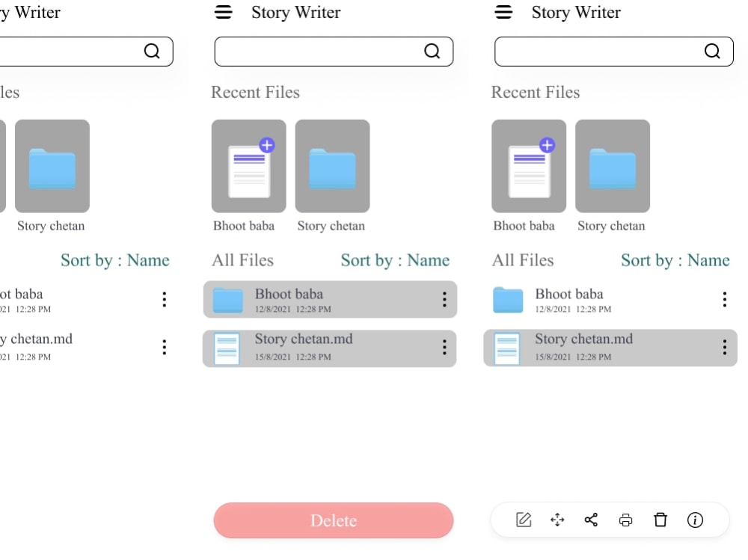The image size is (748, 560).
Task: Click the share icon in bottom toolbar
Action: tap(591, 520)
